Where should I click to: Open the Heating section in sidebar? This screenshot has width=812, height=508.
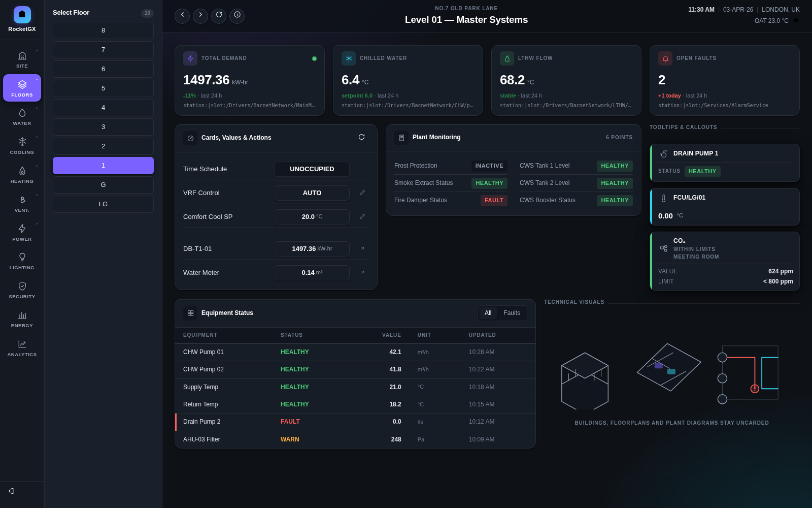[x=22, y=175]
